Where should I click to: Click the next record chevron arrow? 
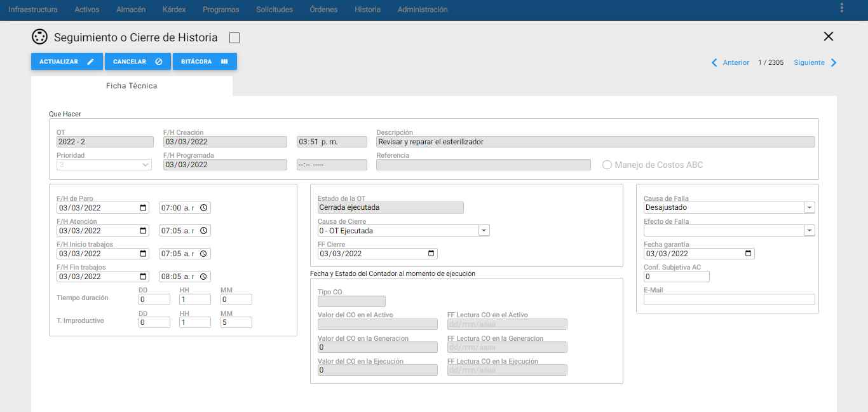coord(834,62)
